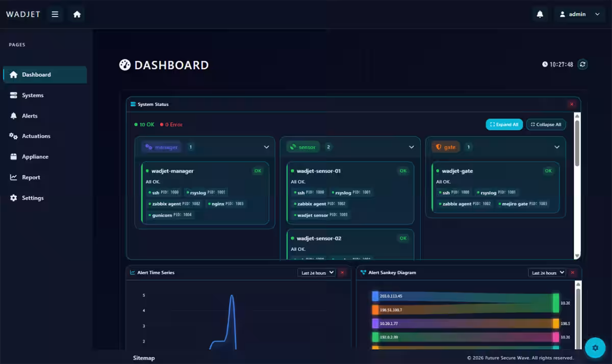The height and width of the screenshot is (364, 612).
Task: Click the sidebar Dashboard home icon
Action: [14, 74]
